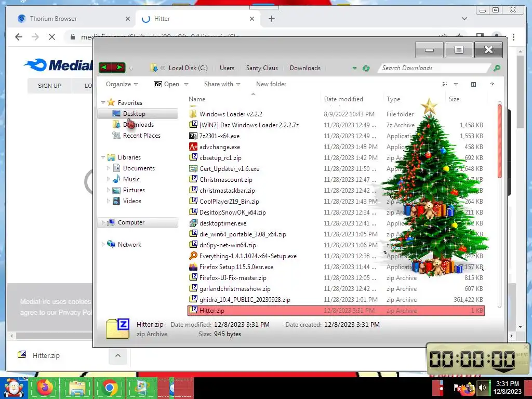Expand the Documents library
The height and width of the screenshot is (399, 532).
coord(108,168)
